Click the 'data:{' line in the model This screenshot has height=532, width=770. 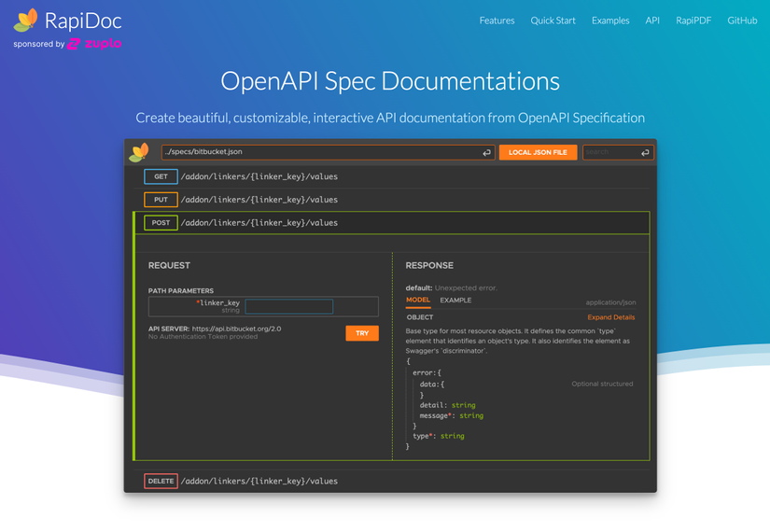[431, 385]
